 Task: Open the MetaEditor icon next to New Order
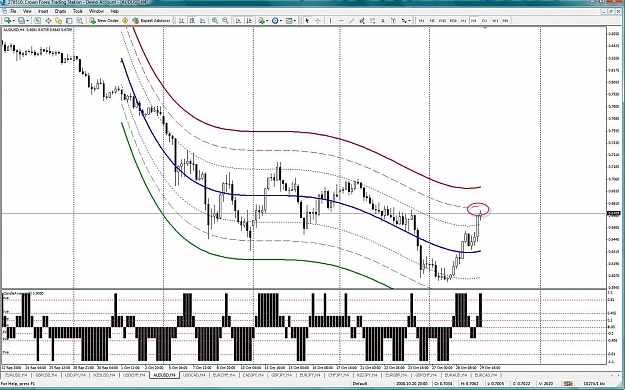(125, 20)
